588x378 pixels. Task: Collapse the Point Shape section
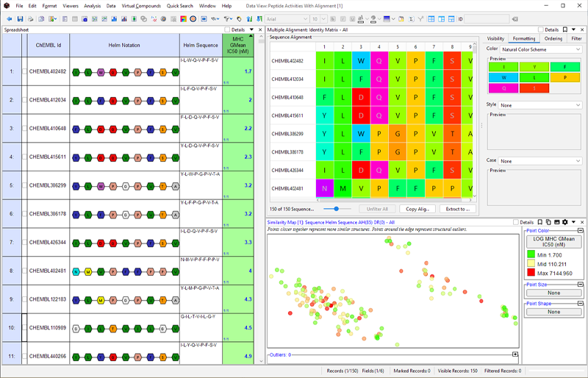coord(580,303)
